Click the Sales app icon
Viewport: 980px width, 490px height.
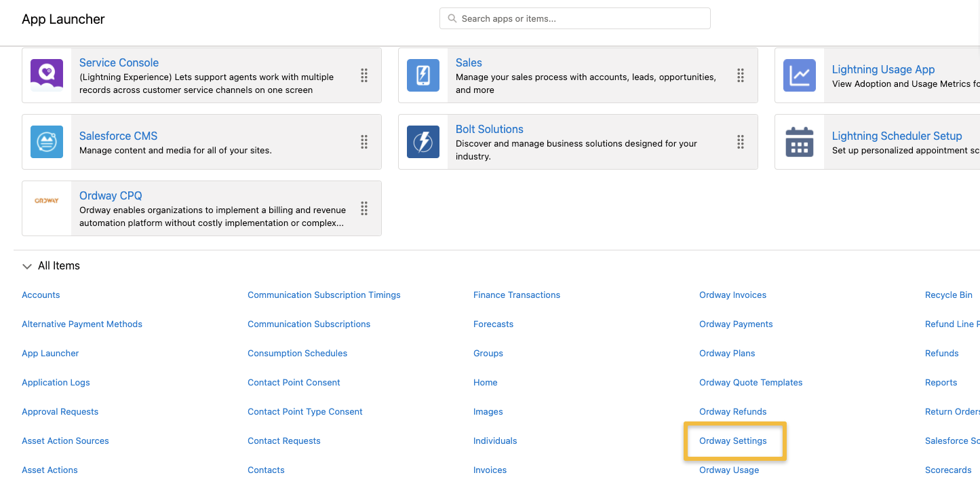pyautogui.click(x=423, y=75)
